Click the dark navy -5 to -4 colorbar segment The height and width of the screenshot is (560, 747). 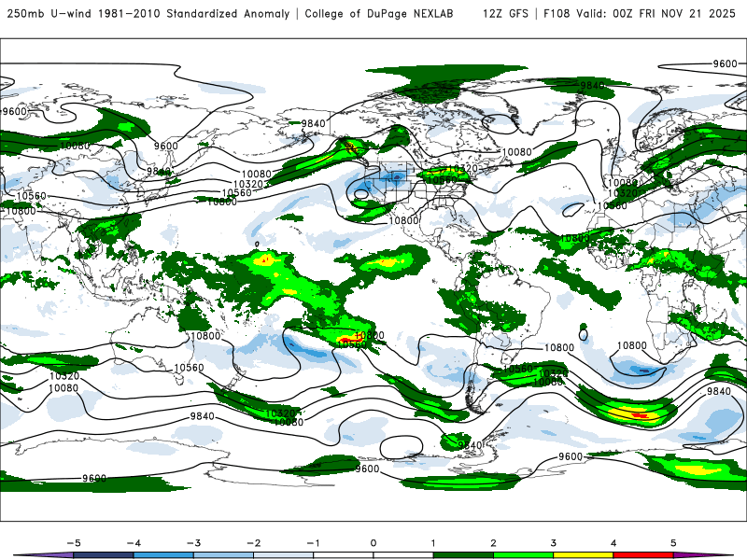tap(104, 555)
